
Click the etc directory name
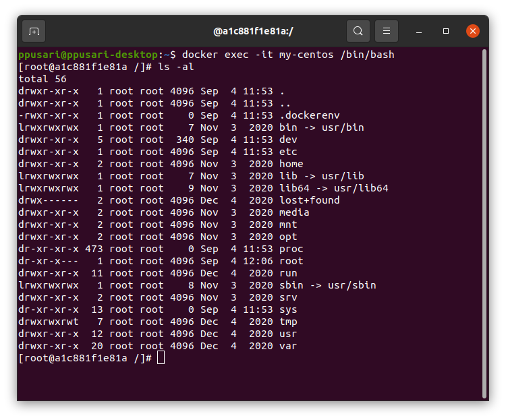(x=288, y=152)
